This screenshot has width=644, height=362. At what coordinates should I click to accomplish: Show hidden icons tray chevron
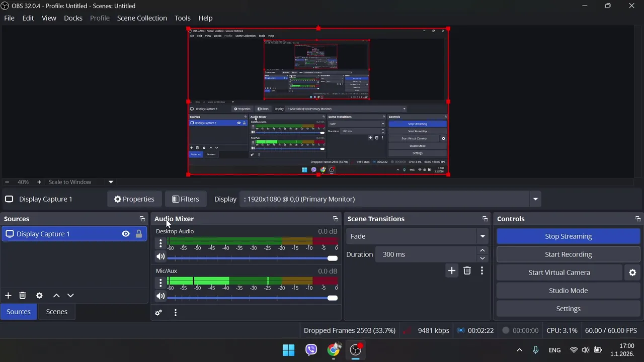tap(519, 350)
